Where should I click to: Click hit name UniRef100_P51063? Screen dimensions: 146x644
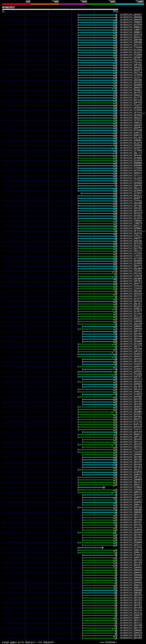click(x=131, y=60)
